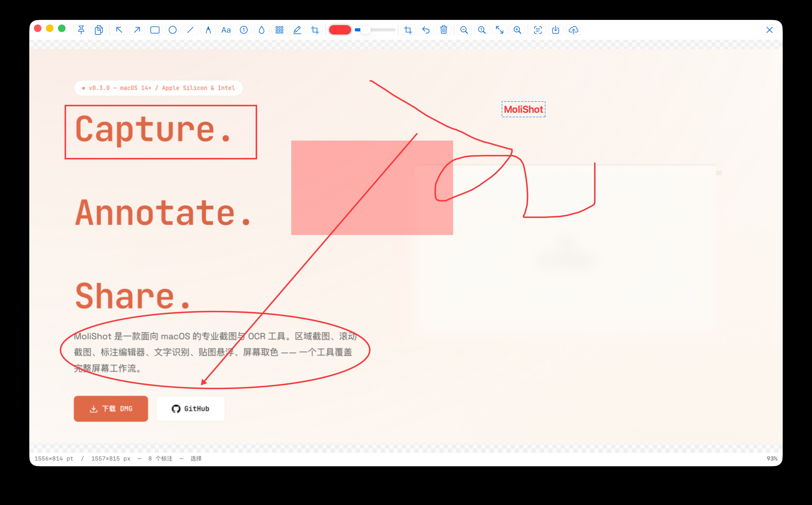This screenshot has width=812, height=505.
Task: Click the "v0.3.0 — macOS 14+" version badge
Action: point(159,88)
